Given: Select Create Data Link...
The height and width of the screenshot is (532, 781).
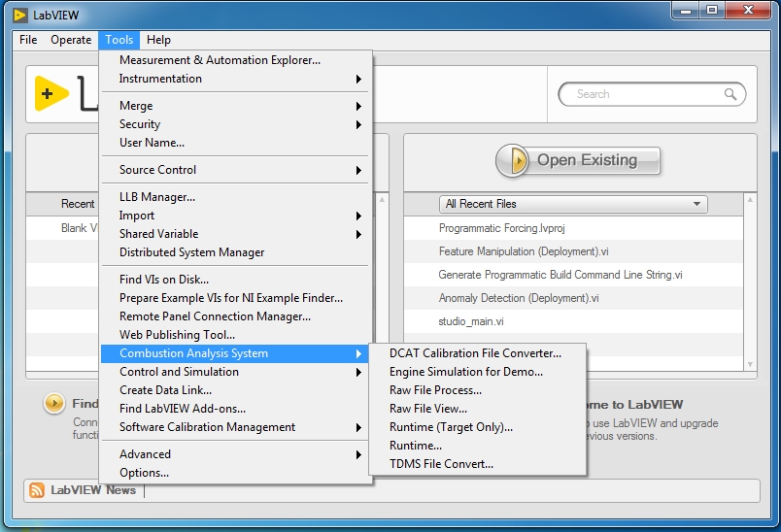Looking at the screenshot, I should [235, 390].
